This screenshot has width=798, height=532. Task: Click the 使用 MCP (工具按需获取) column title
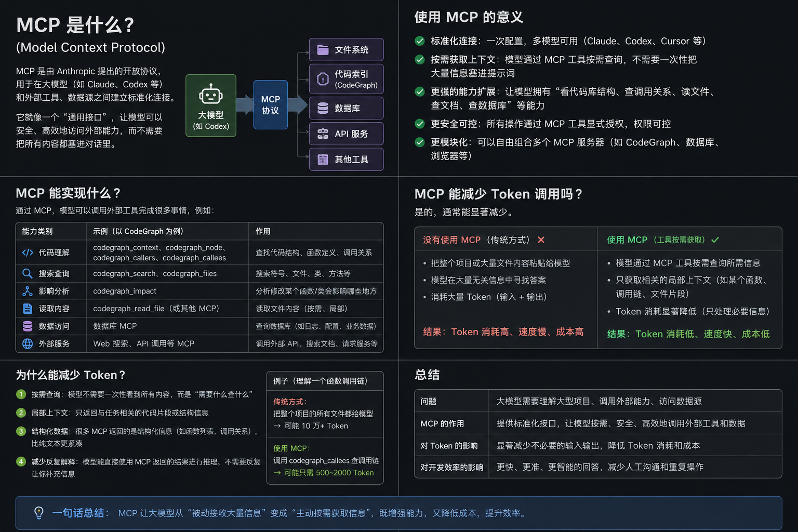656,240
